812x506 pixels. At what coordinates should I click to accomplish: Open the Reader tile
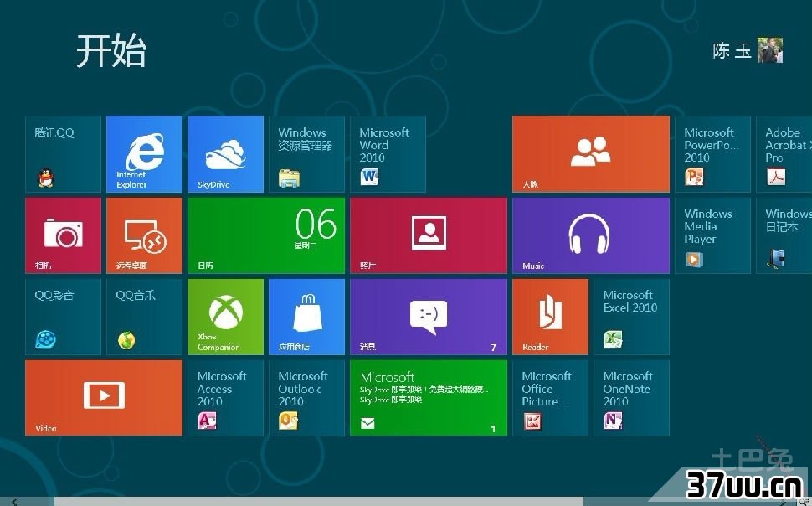(x=551, y=317)
